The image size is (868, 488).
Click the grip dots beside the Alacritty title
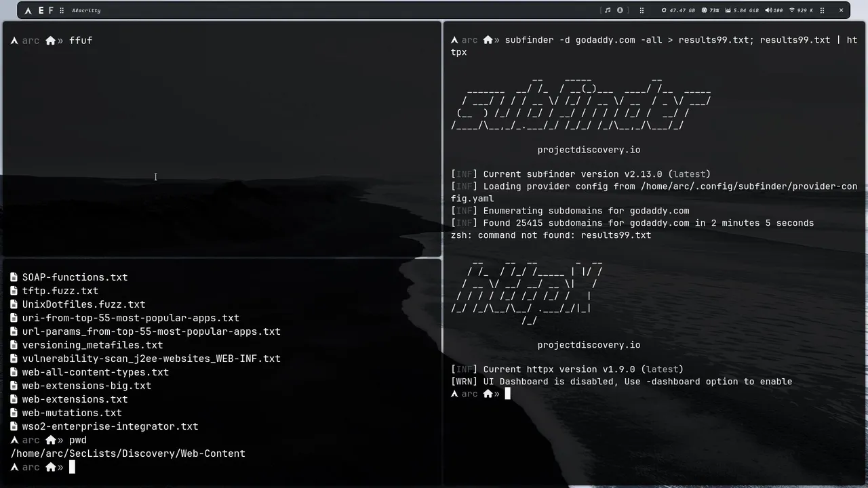62,10
